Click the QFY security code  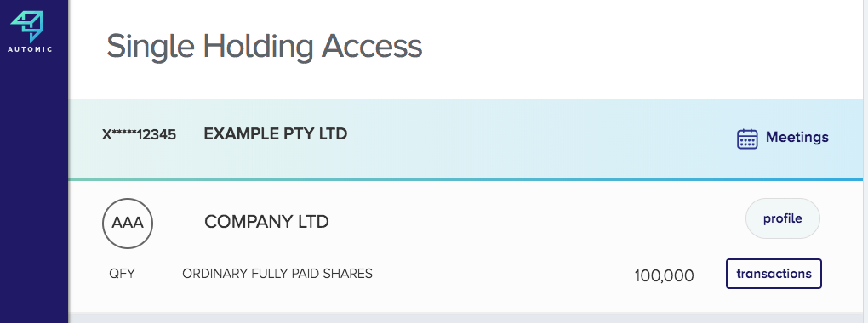click(x=123, y=274)
